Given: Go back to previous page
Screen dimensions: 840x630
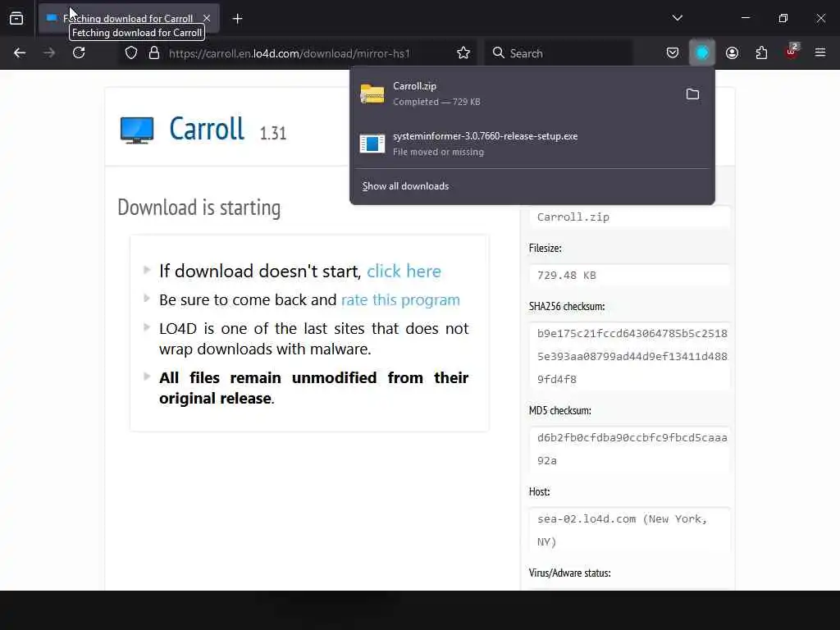Looking at the screenshot, I should 20,53.
